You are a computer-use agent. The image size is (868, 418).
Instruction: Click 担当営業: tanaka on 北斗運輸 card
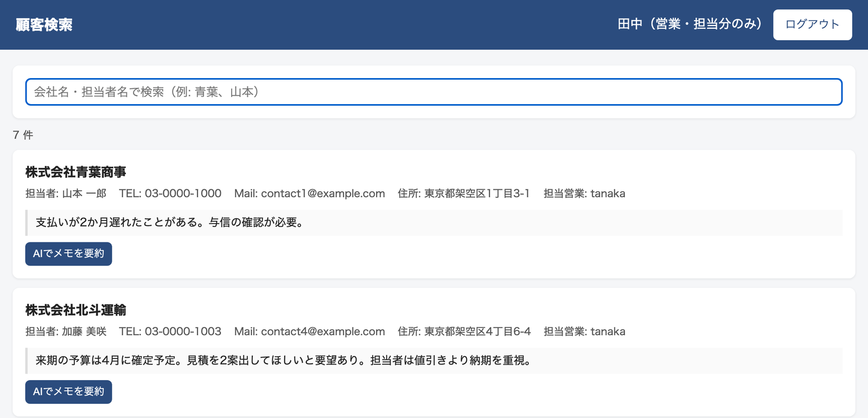coord(584,332)
